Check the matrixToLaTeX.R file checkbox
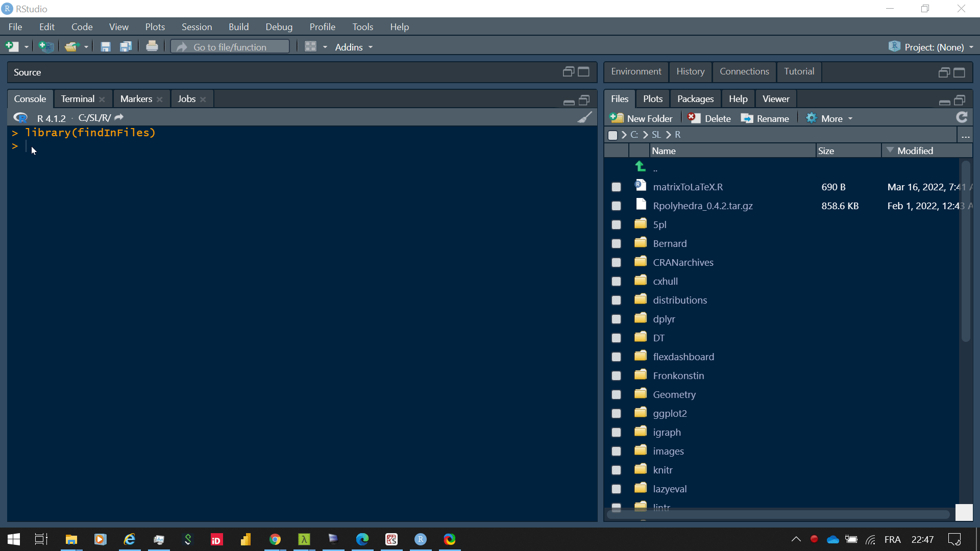This screenshot has width=980, height=551. pos(616,187)
